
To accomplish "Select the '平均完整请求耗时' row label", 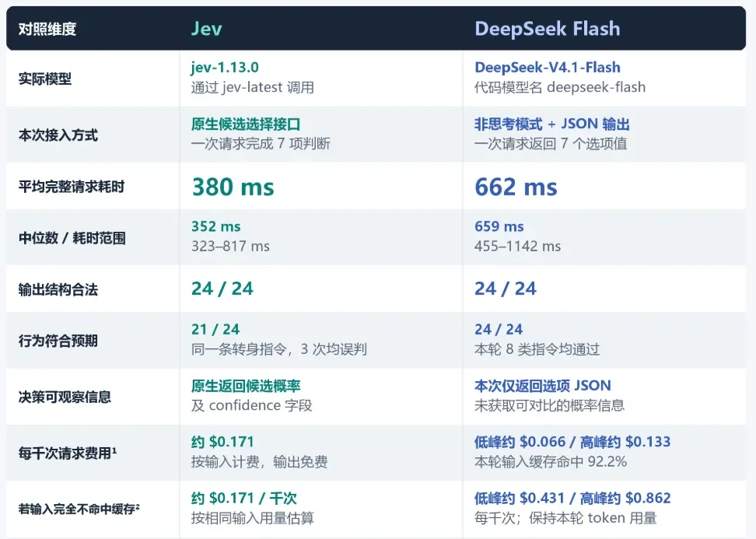I will (72, 187).
